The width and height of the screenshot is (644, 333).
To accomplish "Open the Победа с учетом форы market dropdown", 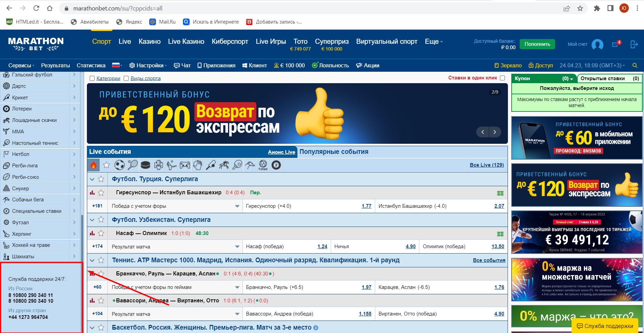I will 237,206.
